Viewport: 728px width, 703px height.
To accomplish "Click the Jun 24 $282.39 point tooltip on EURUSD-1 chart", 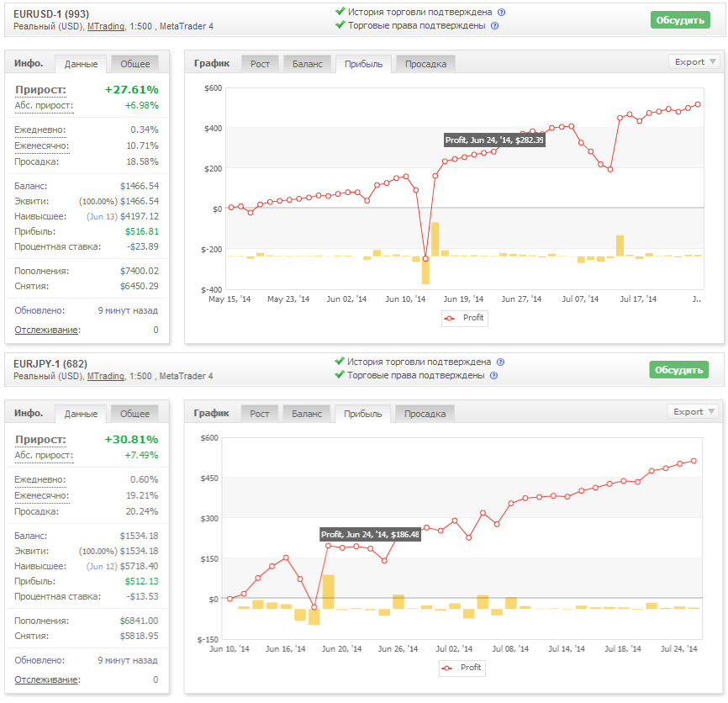I will 494,140.
